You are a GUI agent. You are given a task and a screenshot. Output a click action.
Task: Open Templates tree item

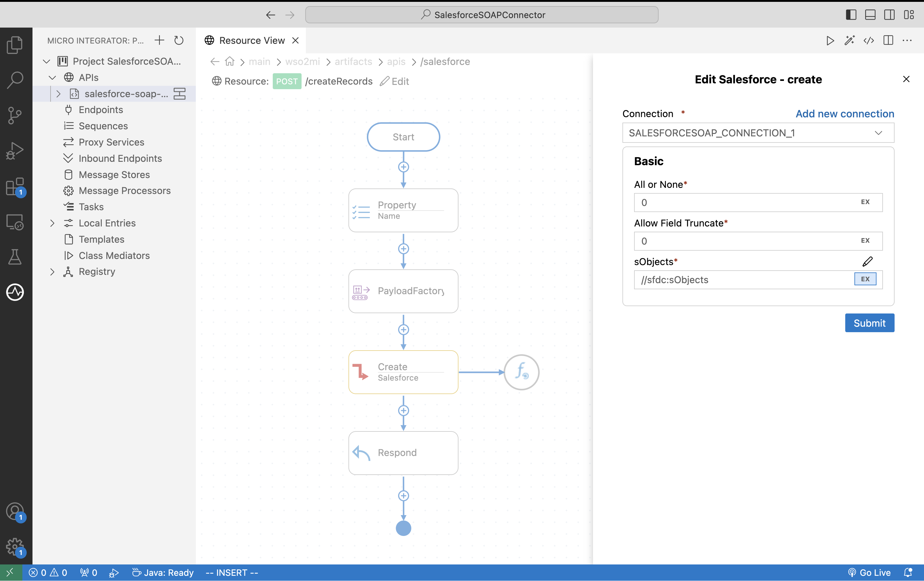101,239
